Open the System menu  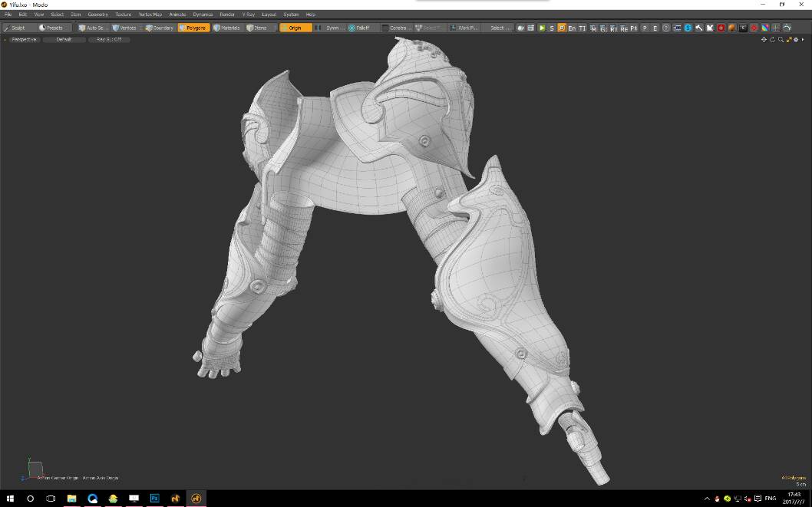tap(291, 15)
